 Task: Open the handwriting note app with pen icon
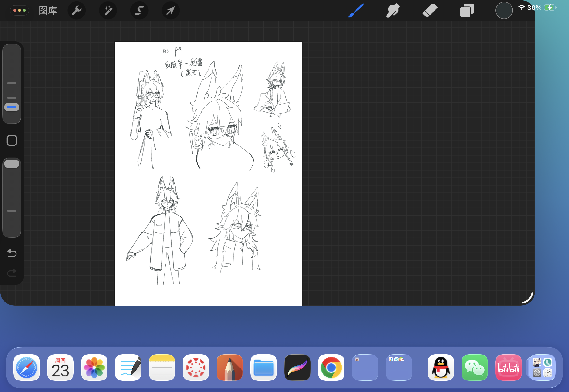(x=128, y=367)
